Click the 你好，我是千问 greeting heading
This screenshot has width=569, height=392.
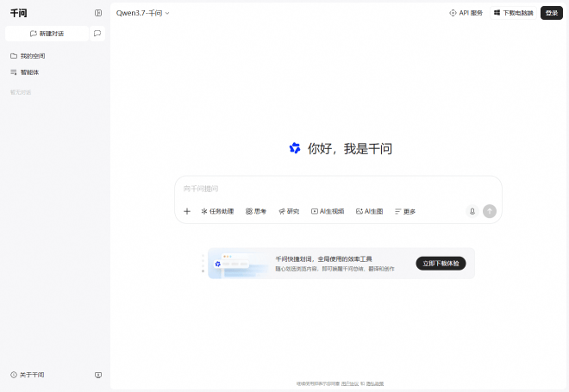click(x=350, y=149)
